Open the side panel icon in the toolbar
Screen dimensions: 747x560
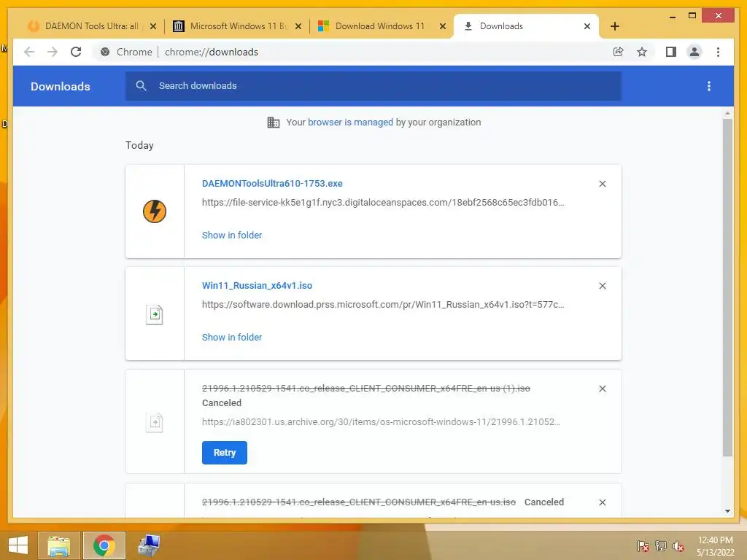pyautogui.click(x=671, y=52)
